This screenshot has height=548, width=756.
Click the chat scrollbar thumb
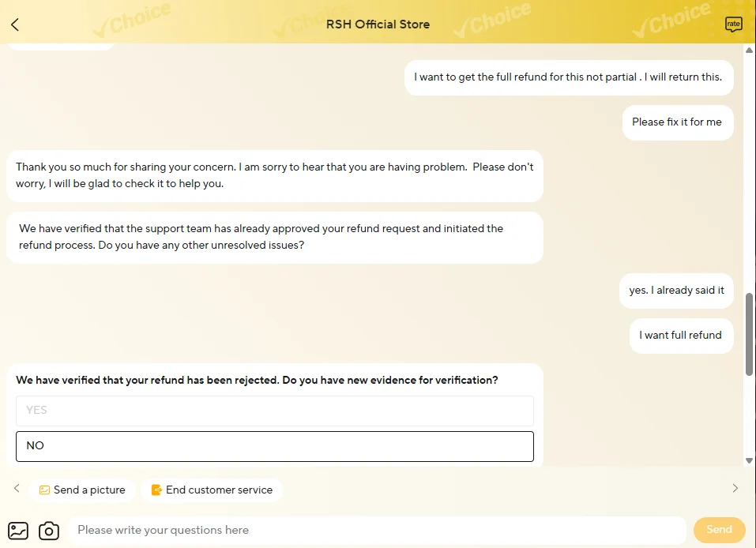(x=749, y=334)
